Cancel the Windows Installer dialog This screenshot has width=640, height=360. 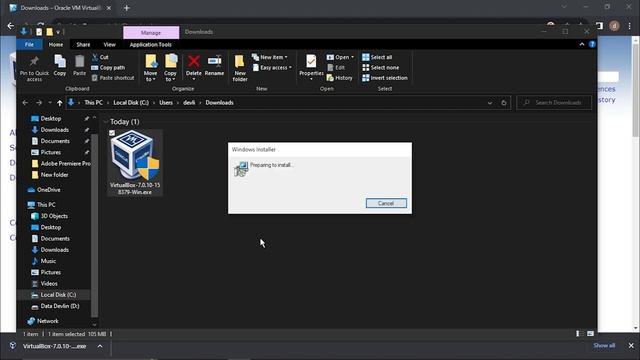[x=386, y=203]
